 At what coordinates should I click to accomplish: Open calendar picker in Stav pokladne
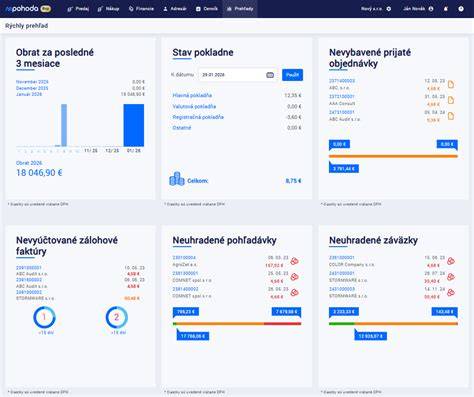coord(270,75)
